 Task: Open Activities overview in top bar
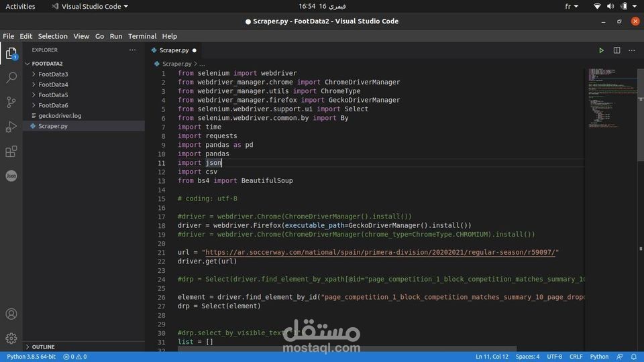click(x=20, y=6)
